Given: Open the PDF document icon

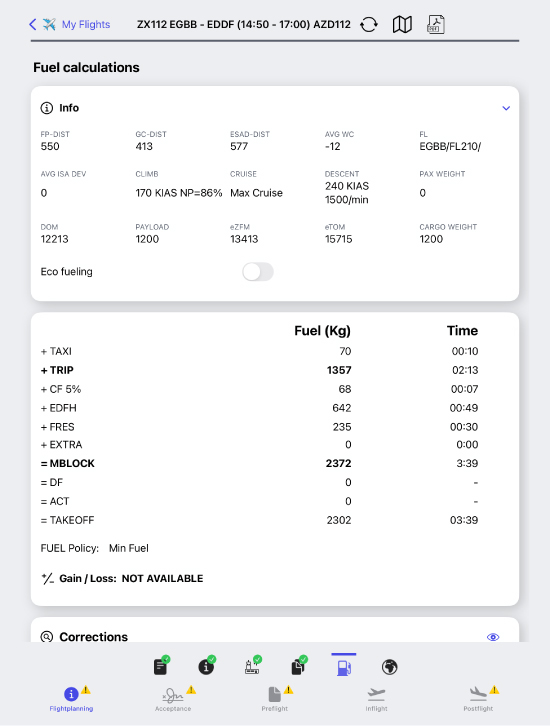Looking at the screenshot, I should pos(435,25).
